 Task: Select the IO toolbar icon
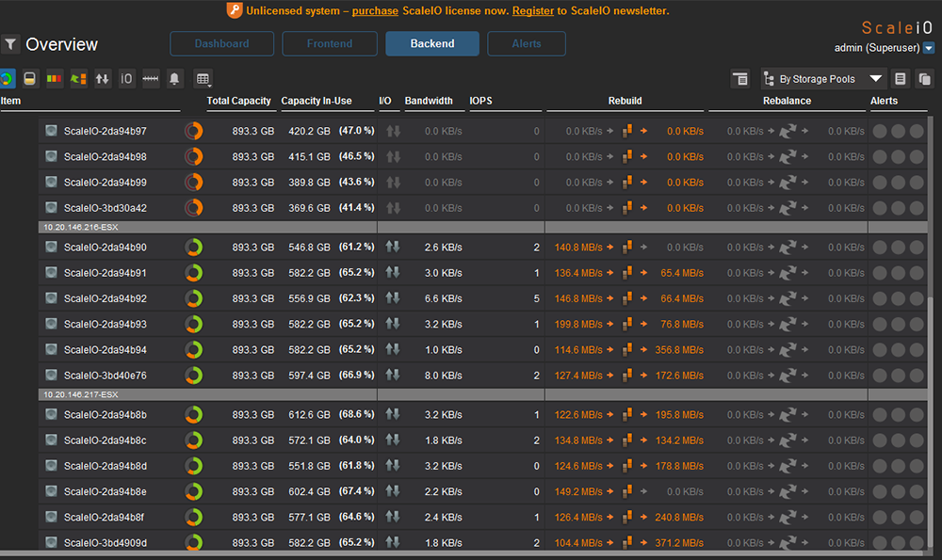pos(126,79)
